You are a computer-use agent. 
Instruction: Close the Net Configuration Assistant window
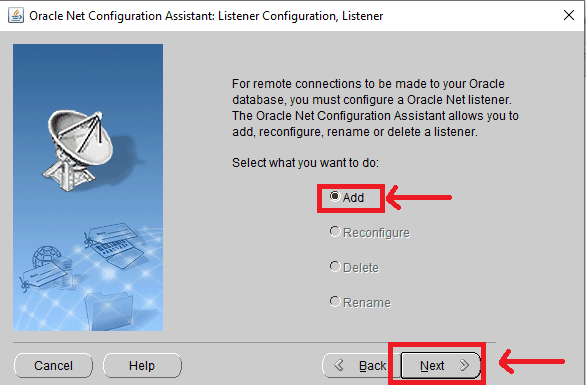click(x=569, y=15)
